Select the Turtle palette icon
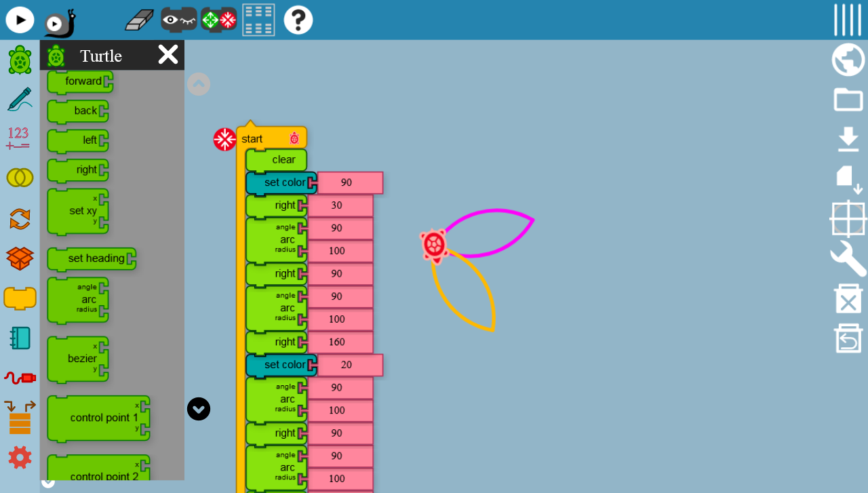Image resolution: width=868 pixels, height=493 pixels. (x=20, y=60)
